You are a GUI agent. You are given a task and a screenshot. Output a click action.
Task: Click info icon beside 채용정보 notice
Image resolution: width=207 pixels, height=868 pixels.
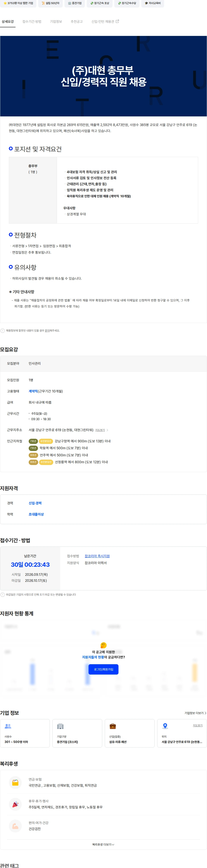coord(3,331)
